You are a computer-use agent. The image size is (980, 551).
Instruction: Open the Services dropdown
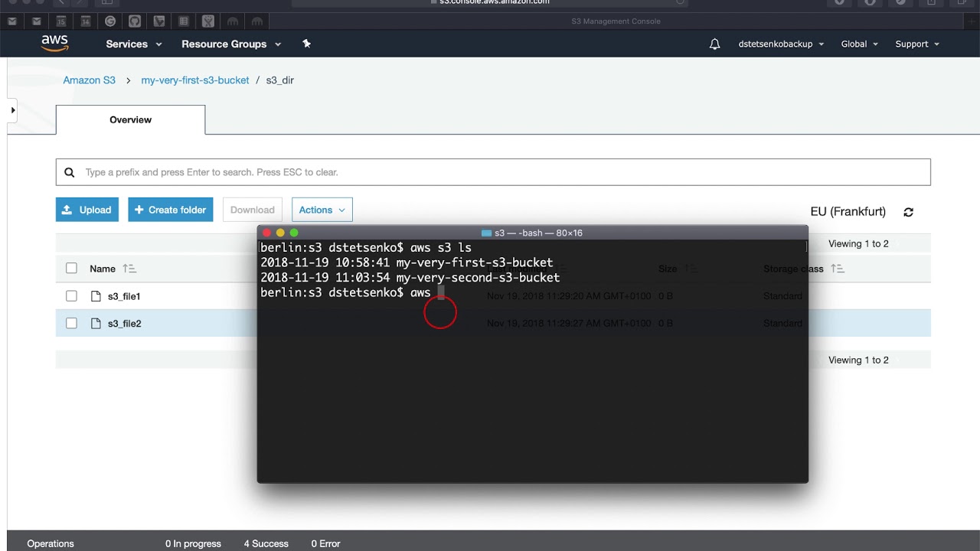click(134, 44)
